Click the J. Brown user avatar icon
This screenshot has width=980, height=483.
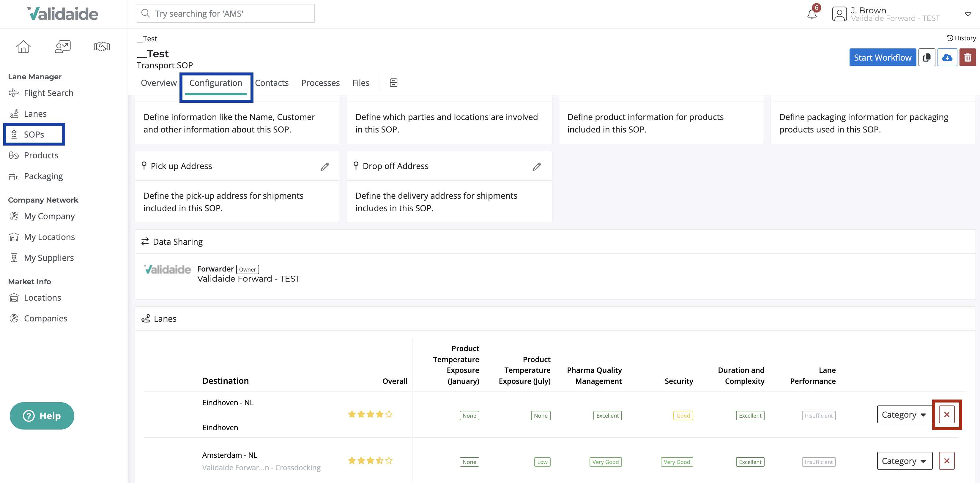coord(839,14)
